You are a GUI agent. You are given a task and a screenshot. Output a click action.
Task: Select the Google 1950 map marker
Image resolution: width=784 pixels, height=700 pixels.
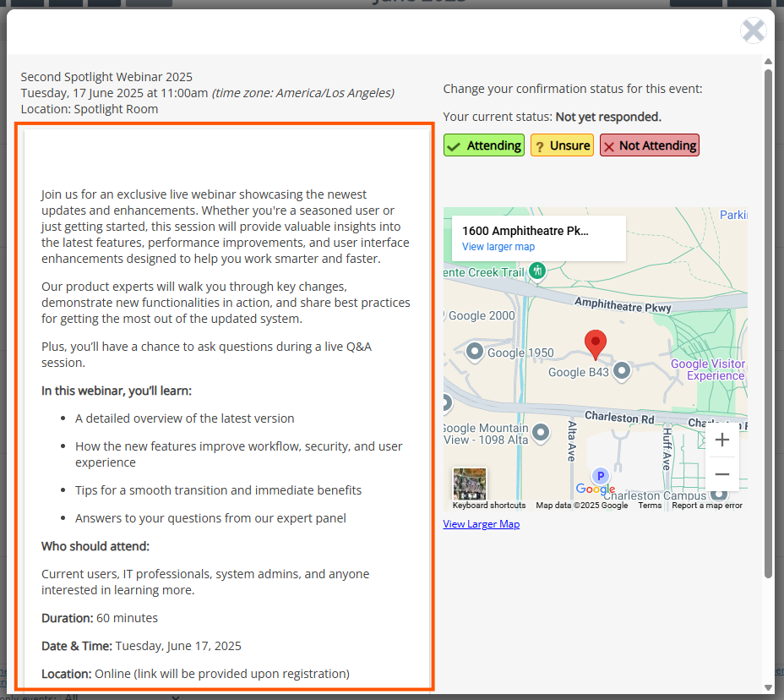(x=475, y=351)
